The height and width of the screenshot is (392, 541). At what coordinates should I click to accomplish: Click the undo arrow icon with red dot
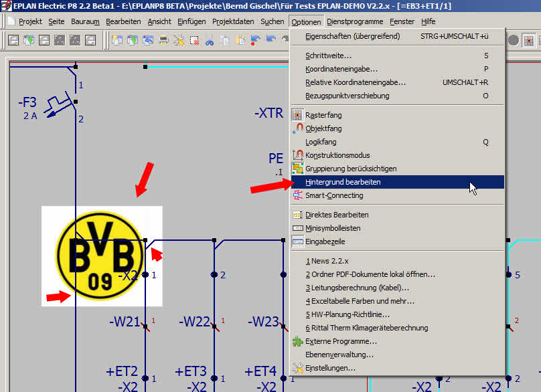click(256, 40)
